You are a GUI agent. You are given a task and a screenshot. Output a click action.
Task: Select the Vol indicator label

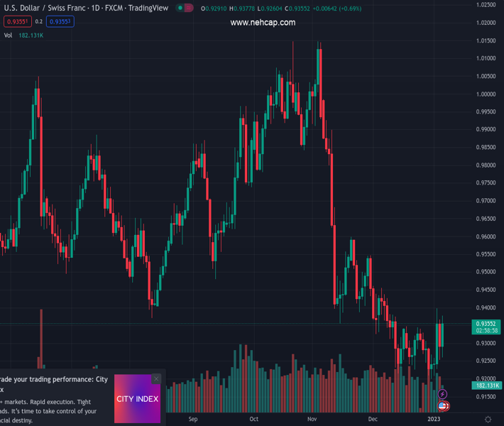[8, 35]
